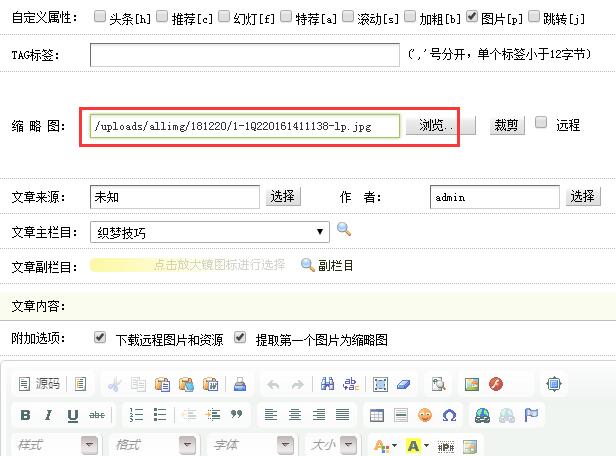Screen dimensions: 616x456
Task: Check the 加粗[b] checkbox
Action: click(x=410, y=16)
